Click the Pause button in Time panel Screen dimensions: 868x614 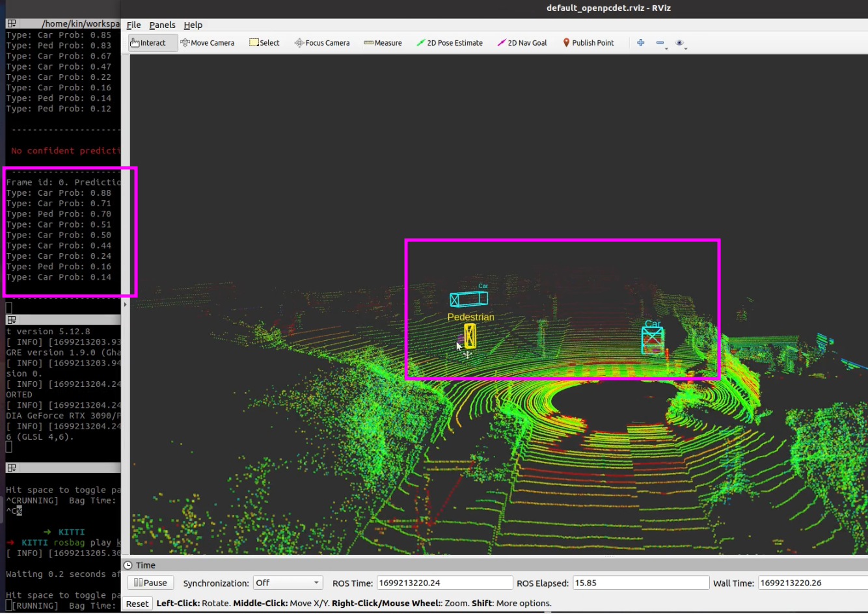click(x=150, y=583)
